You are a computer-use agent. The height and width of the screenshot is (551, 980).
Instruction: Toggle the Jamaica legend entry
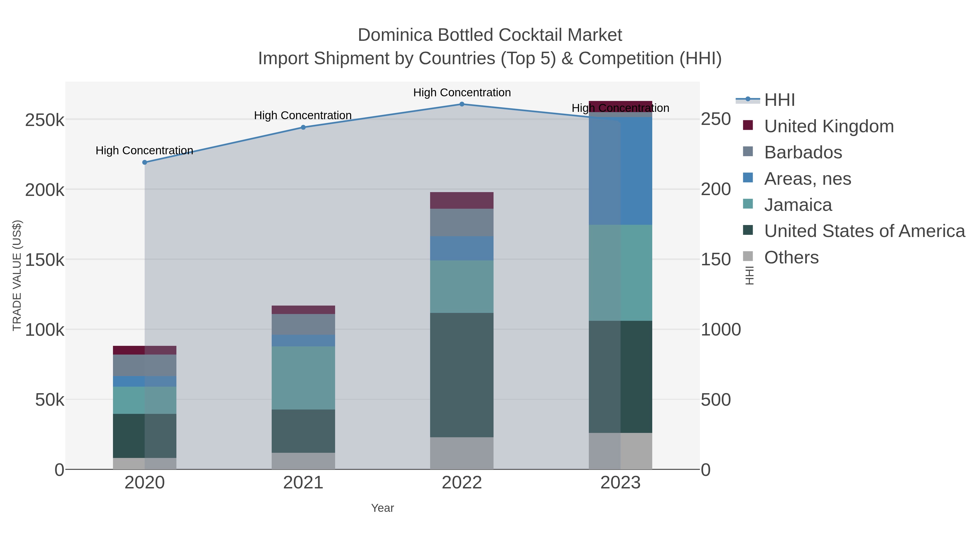click(787, 205)
